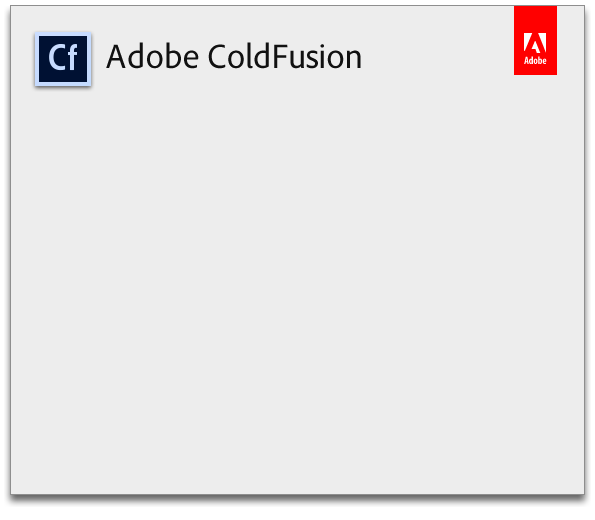Click the capital F in ColdFusion title
Viewport: 595px width, 520px height.
[280, 57]
